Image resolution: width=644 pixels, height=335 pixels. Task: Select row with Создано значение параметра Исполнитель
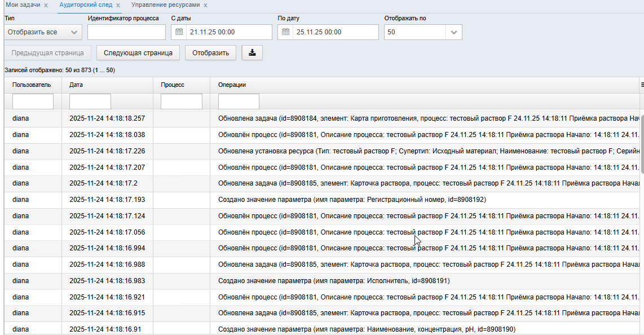tap(322, 281)
